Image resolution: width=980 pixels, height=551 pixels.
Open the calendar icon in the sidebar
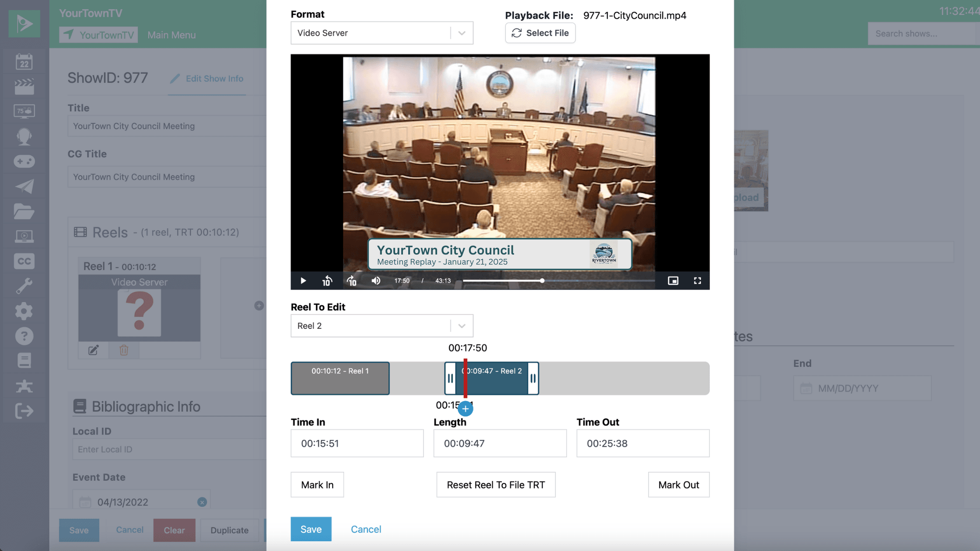[x=24, y=62]
